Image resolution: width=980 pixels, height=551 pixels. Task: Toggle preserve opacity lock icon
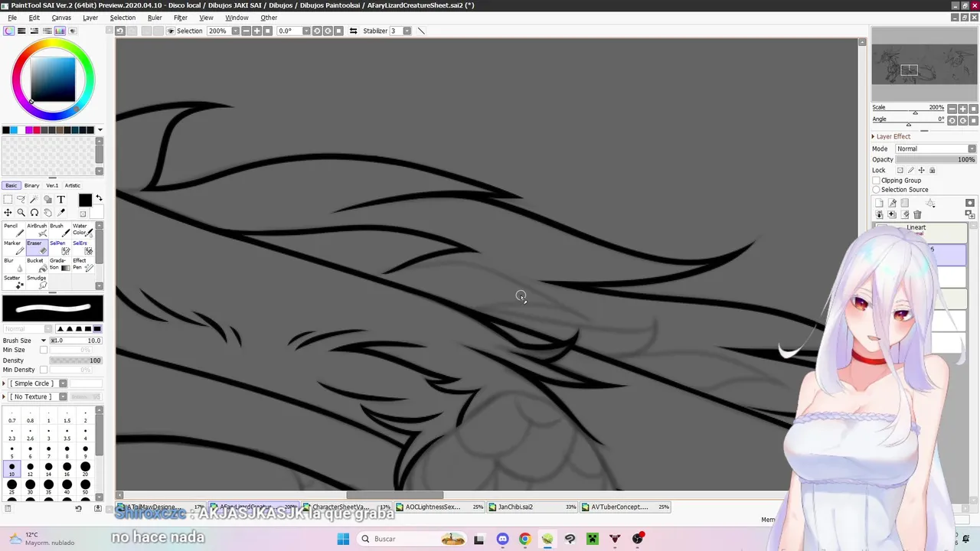tap(900, 170)
